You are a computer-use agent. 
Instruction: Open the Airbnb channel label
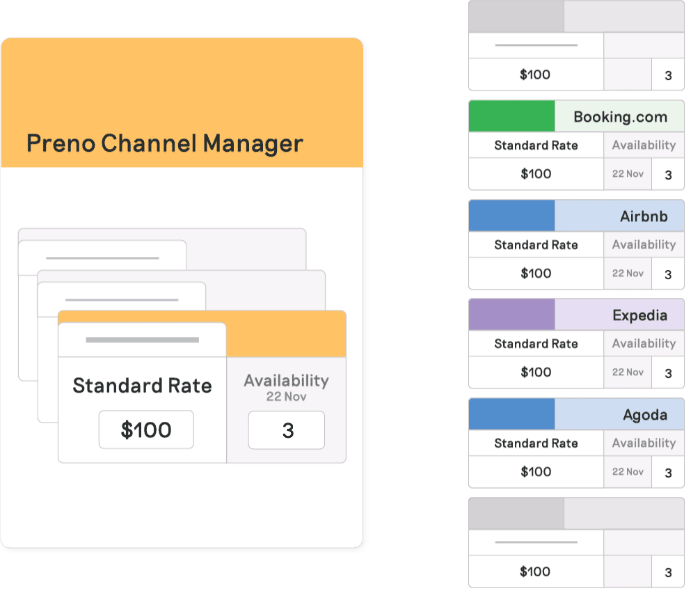tap(644, 216)
